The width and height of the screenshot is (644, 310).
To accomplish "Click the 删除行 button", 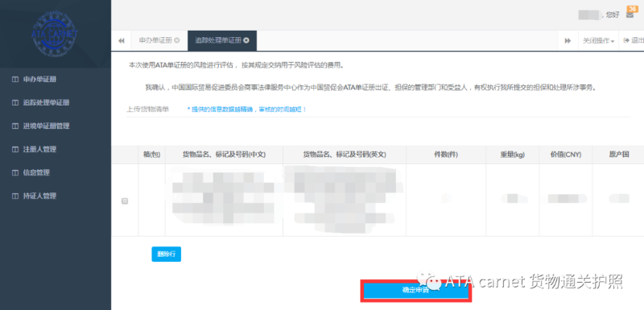I will point(167,254).
